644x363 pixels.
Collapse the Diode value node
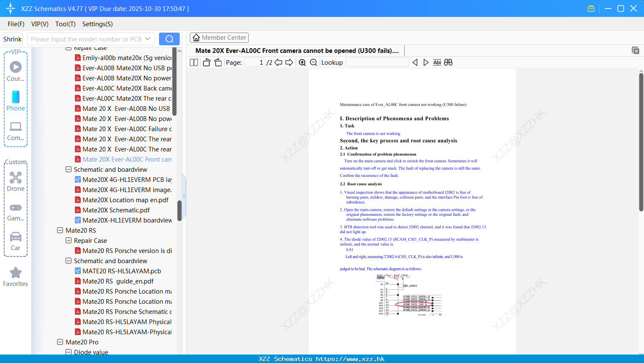(69, 352)
